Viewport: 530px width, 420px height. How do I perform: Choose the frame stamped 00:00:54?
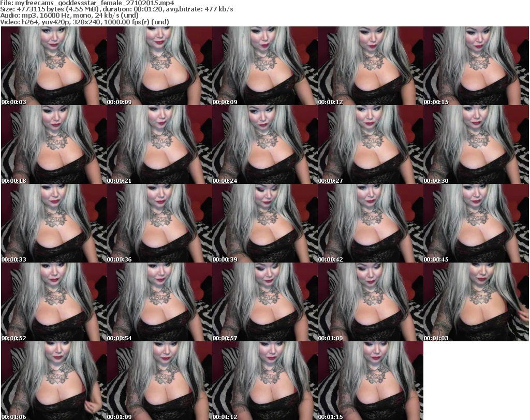pyautogui.click(x=159, y=302)
